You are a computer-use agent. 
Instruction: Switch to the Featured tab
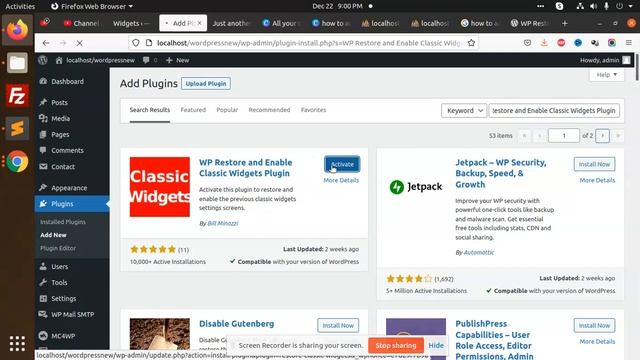pyautogui.click(x=193, y=110)
